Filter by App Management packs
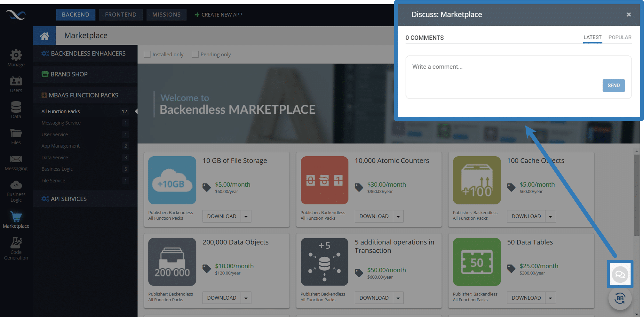Viewport: 644px width, 317px height. click(85, 146)
